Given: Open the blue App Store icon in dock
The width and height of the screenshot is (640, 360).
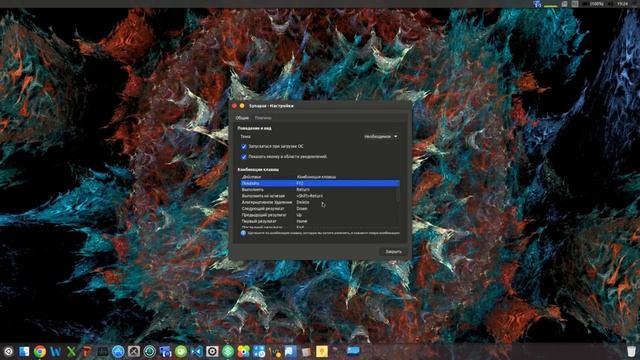Looking at the screenshot, I should click(118, 351).
